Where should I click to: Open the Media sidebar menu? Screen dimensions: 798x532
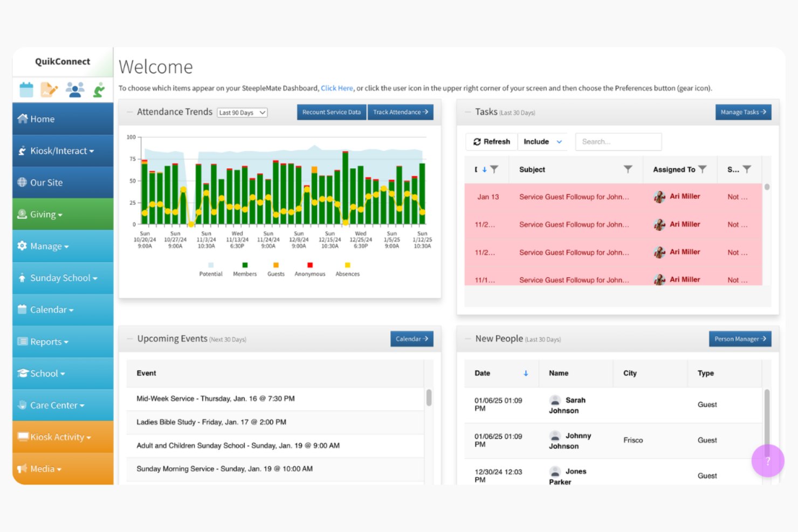point(63,469)
